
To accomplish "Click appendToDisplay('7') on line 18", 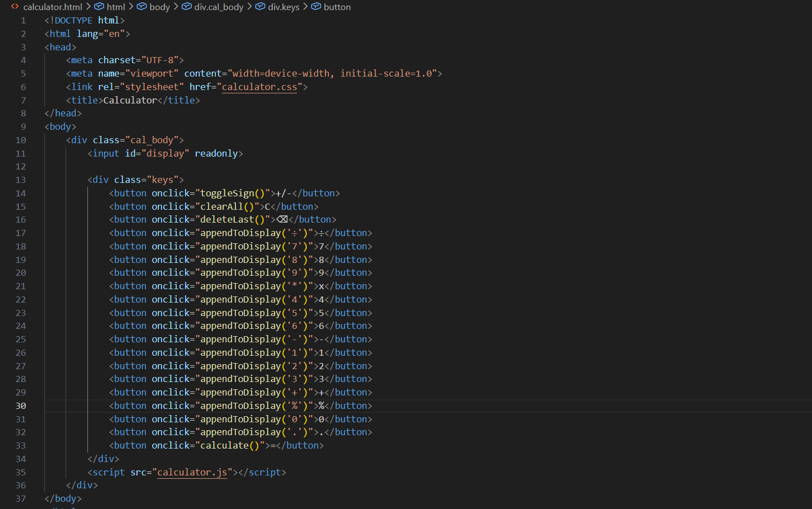I will point(254,246).
